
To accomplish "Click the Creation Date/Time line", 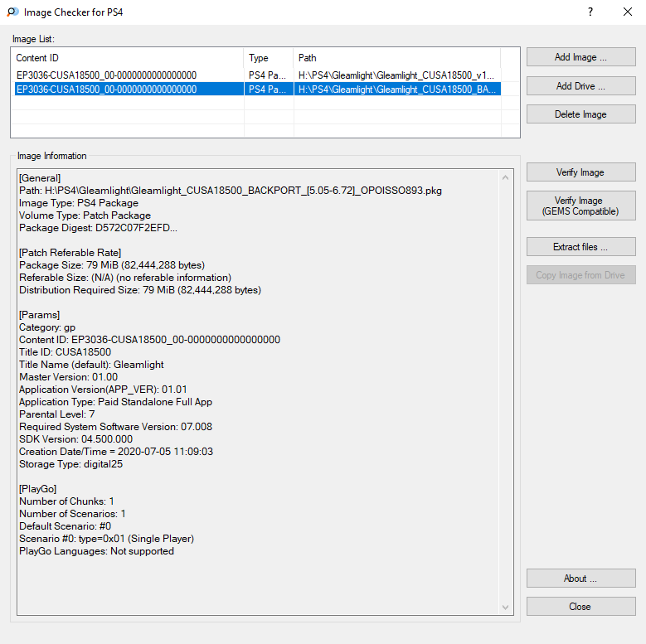I will click(x=116, y=451).
